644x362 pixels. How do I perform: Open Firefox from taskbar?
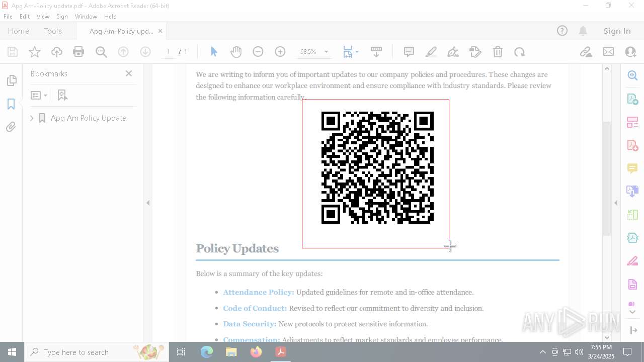point(256,352)
